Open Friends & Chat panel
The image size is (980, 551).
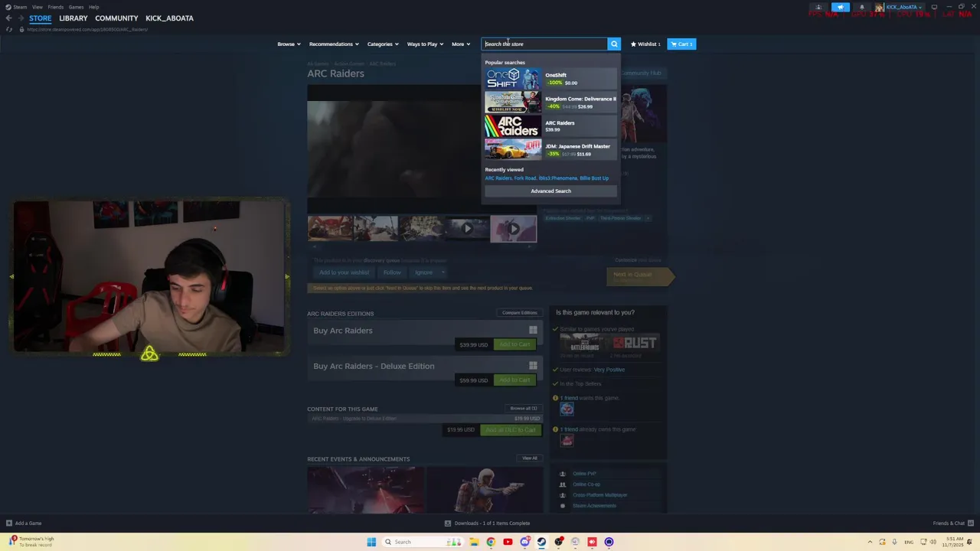pos(952,523)
